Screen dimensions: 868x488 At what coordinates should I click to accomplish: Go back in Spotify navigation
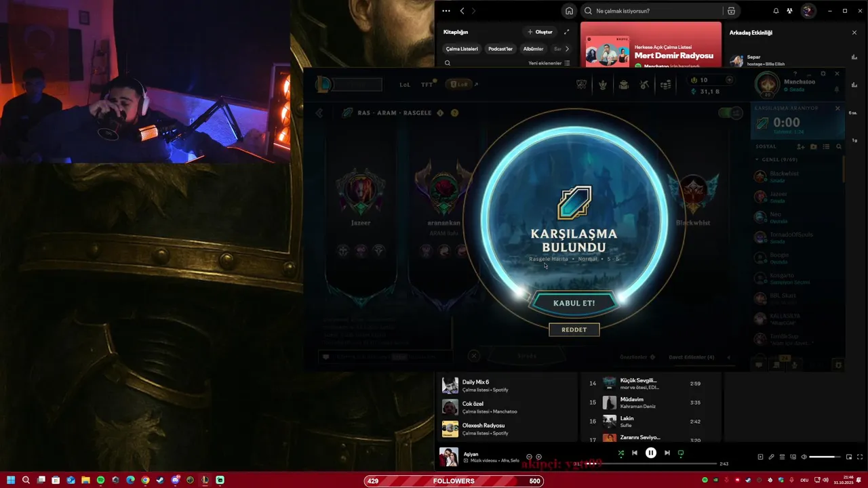pyautogui.click(x=462, y=11)
